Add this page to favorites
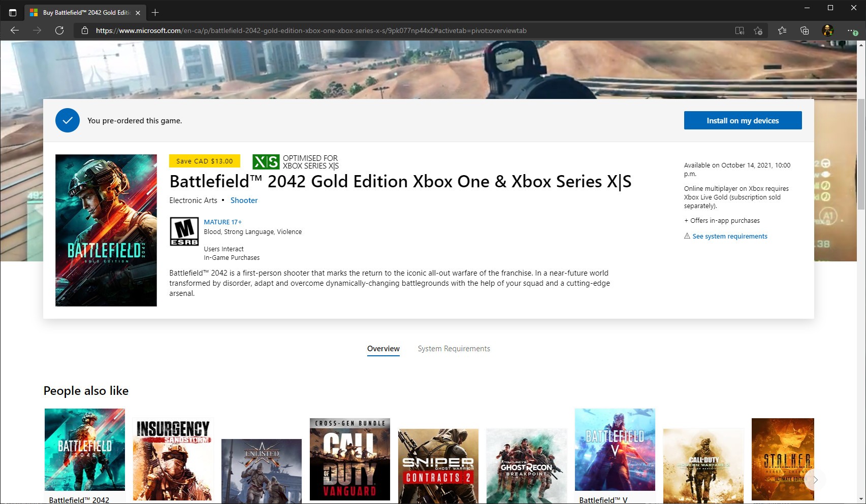This screenshot has height=504, width=866. click(x=758, y=30)
